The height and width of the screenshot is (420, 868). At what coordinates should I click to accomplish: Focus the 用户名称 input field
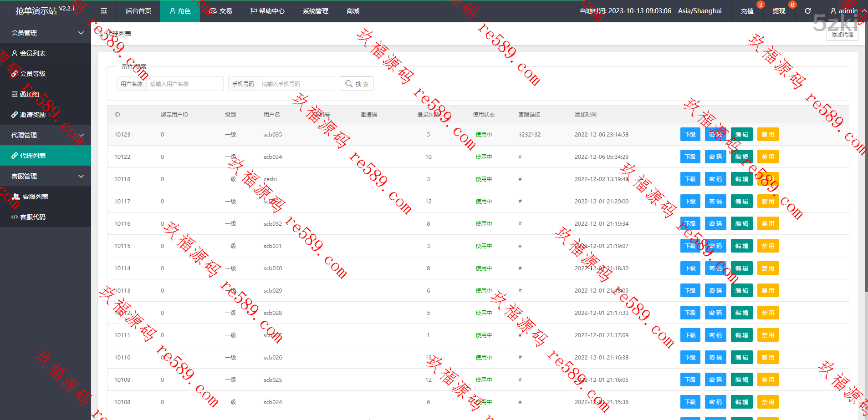184,84
